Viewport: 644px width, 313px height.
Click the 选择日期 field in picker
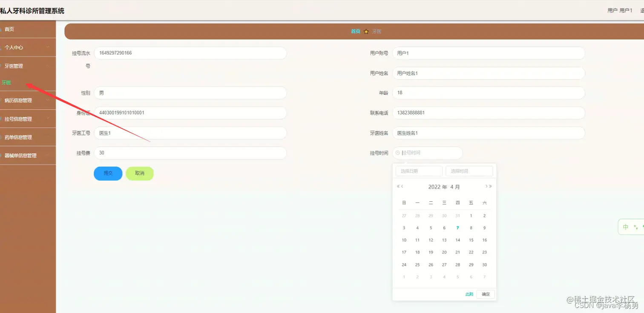point(419,171)
